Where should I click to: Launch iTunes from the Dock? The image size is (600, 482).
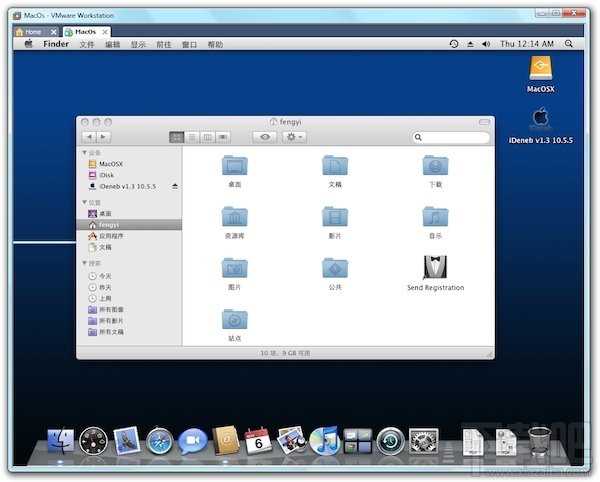323,440
